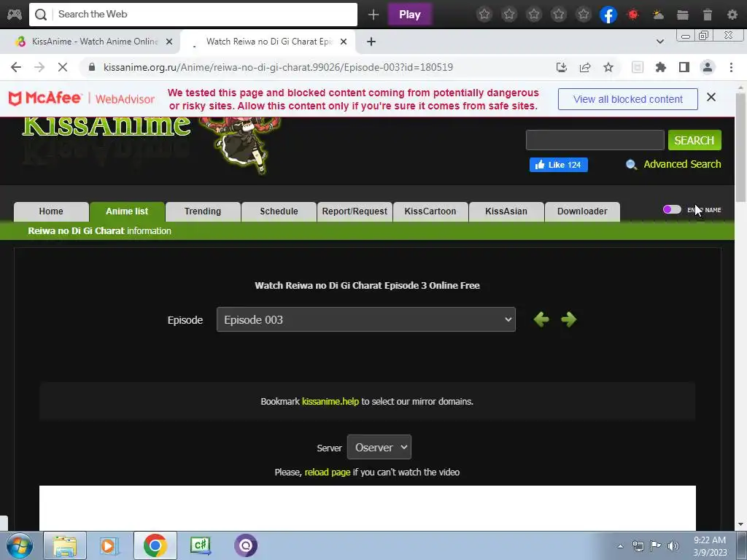Screen dimensions: 747x560
Task: Open the Chrome three-dot menu
Action: click(x=731, y=67)
